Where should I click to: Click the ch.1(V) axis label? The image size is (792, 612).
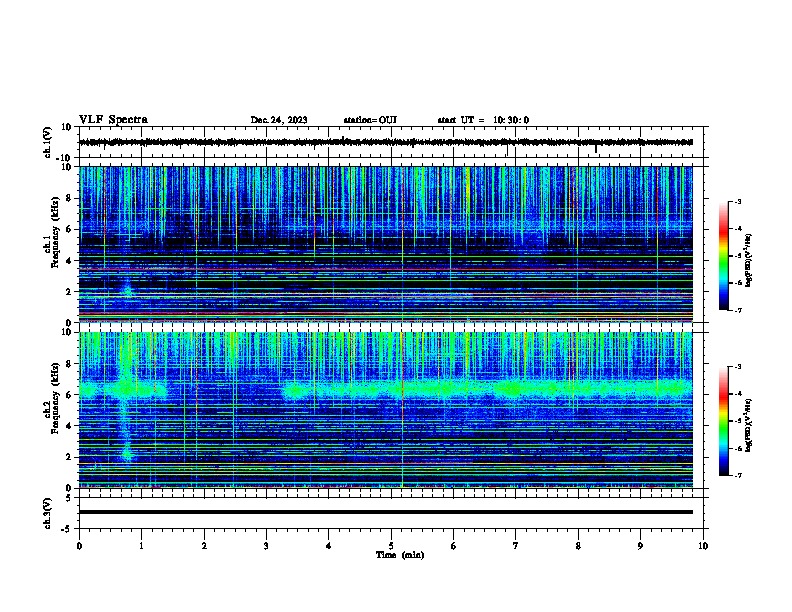tap(47, 142)
